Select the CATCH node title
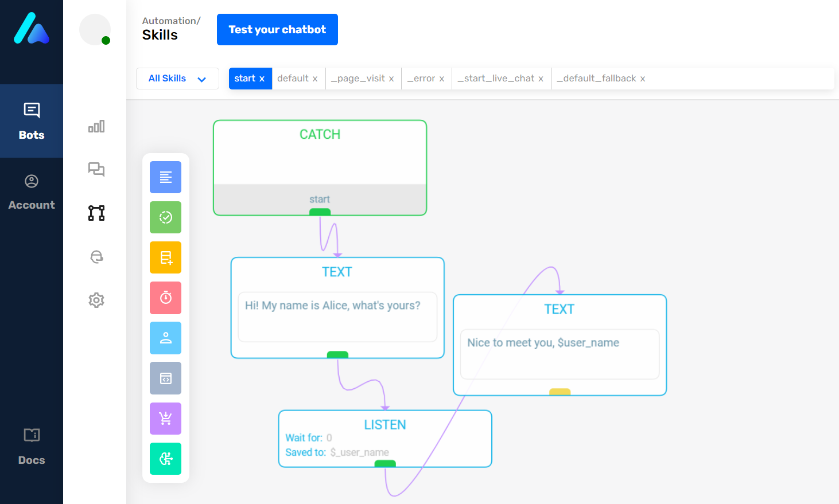This screenshot has width=839, height=504. pos(320,134)
